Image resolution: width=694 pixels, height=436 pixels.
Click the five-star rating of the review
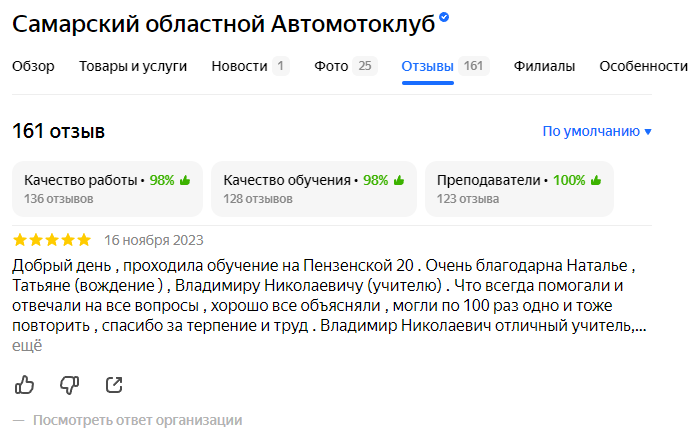click(x=51, y=240)
